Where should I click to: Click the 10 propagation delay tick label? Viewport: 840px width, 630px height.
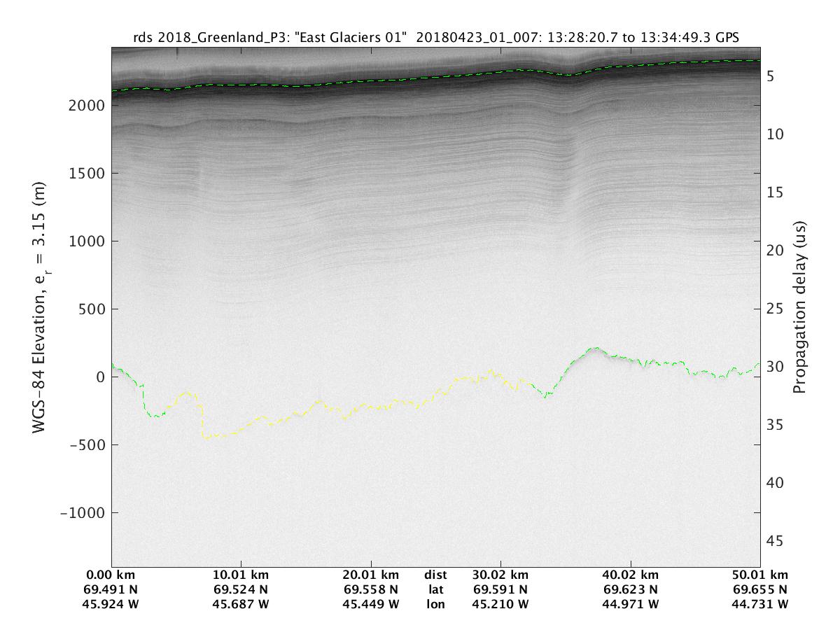(x=776, y=134)
